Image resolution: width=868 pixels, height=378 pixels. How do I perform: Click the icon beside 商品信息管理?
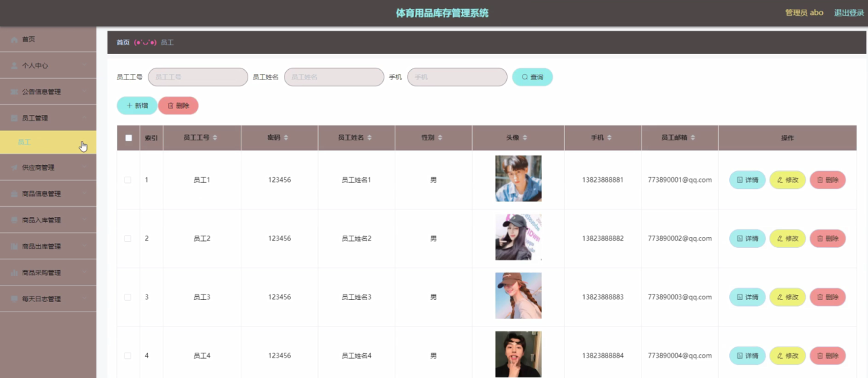(x=15, y=194)
